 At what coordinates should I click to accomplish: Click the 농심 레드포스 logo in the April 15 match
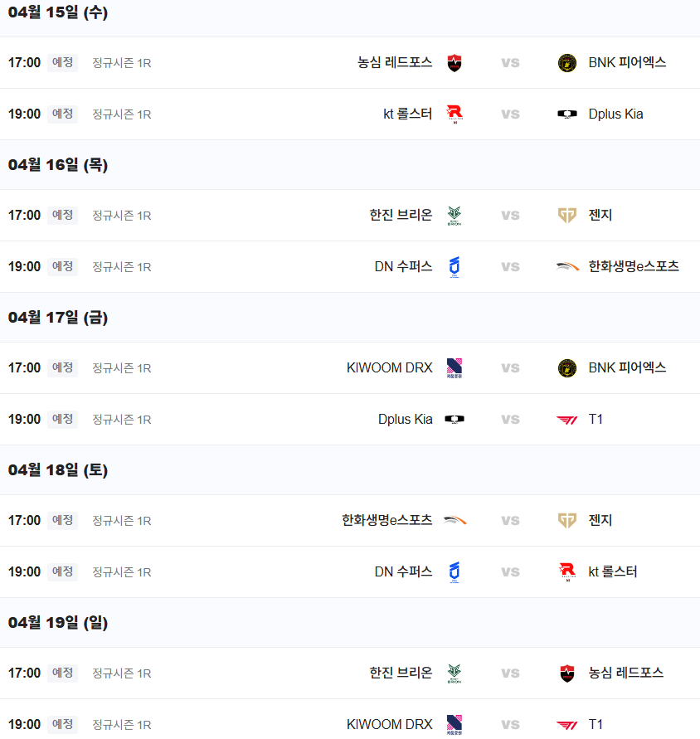pos(454,63)
